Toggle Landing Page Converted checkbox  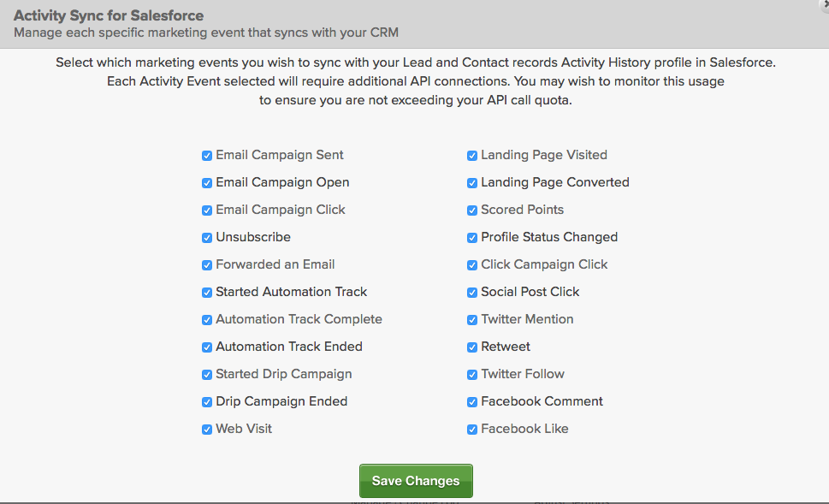[x=472, y=183]
